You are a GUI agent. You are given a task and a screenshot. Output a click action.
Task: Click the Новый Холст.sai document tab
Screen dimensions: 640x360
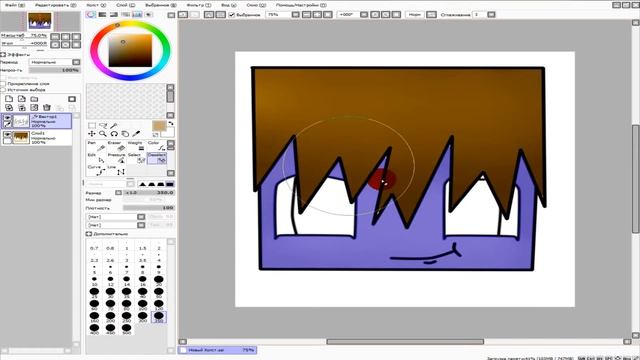(217, 350)
